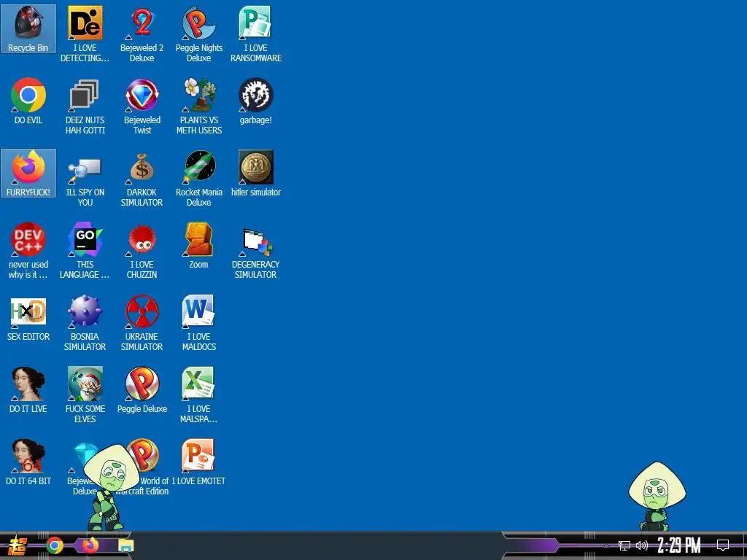Open the volume tray icon
This screenshot has width=747, height=560.
pyautogui.click(x=642, y=545)
